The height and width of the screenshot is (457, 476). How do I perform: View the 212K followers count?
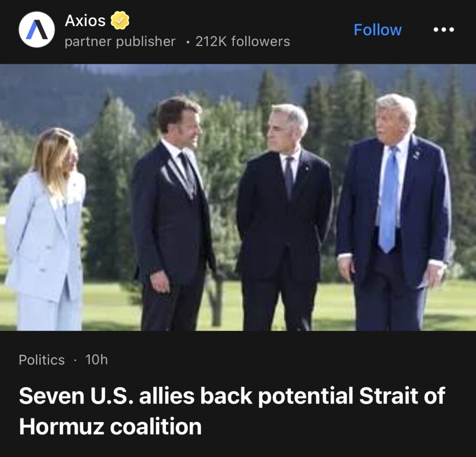click(243, 41)
